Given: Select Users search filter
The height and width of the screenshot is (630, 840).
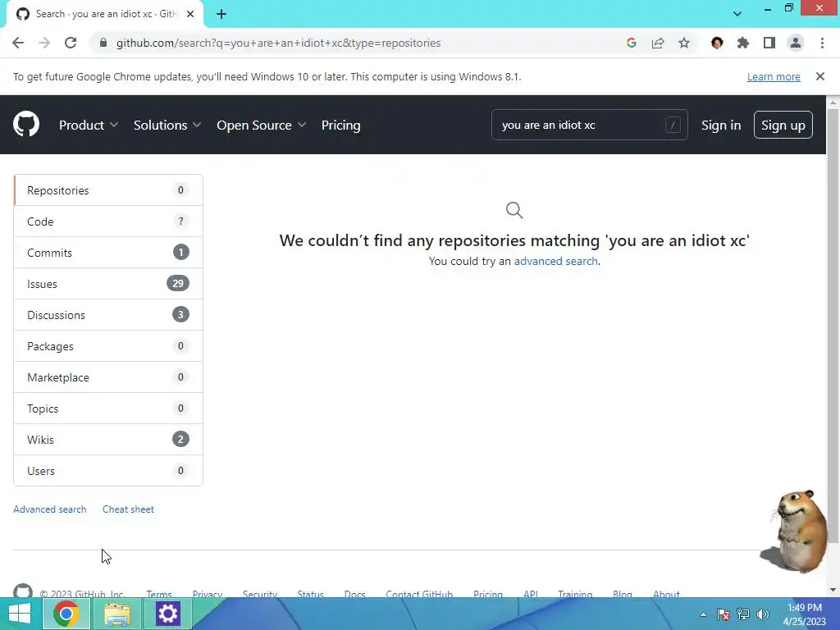Looking at the screenshot, I should (x=108, y=470).
